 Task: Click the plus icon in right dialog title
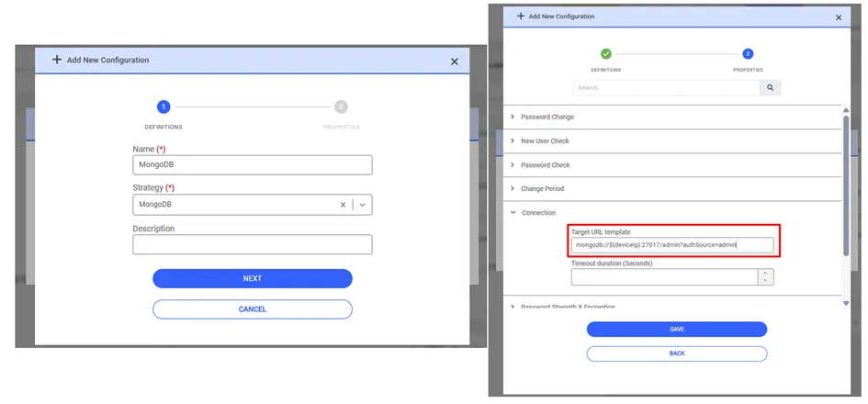pyautogui.click(x=521, y=16)
